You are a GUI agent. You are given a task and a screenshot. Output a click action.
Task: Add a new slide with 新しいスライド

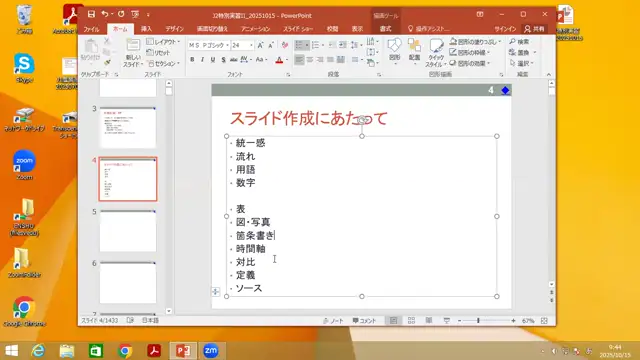tap(133, 53)
